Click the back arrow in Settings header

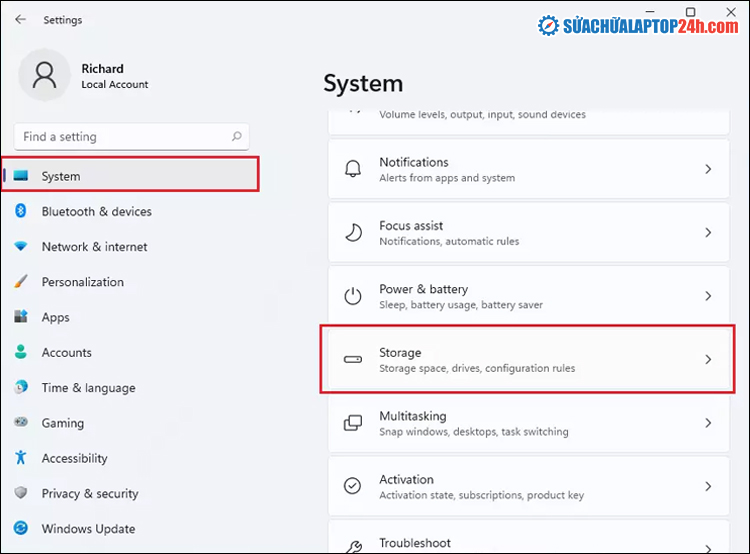(21, 19)
